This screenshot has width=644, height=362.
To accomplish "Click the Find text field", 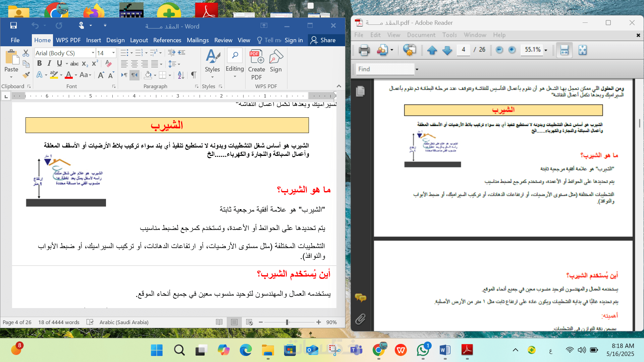I will point(385,69).
